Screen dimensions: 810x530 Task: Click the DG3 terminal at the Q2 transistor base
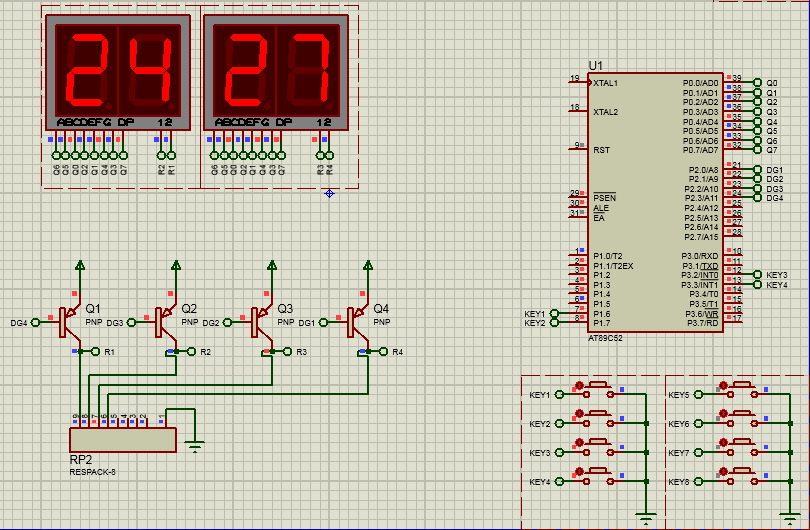131,322
